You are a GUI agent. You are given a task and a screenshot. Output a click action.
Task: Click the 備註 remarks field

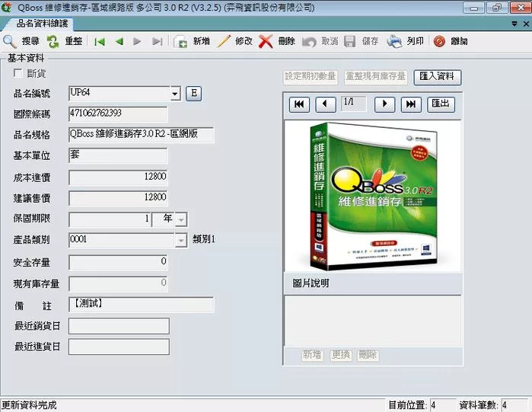141,305
